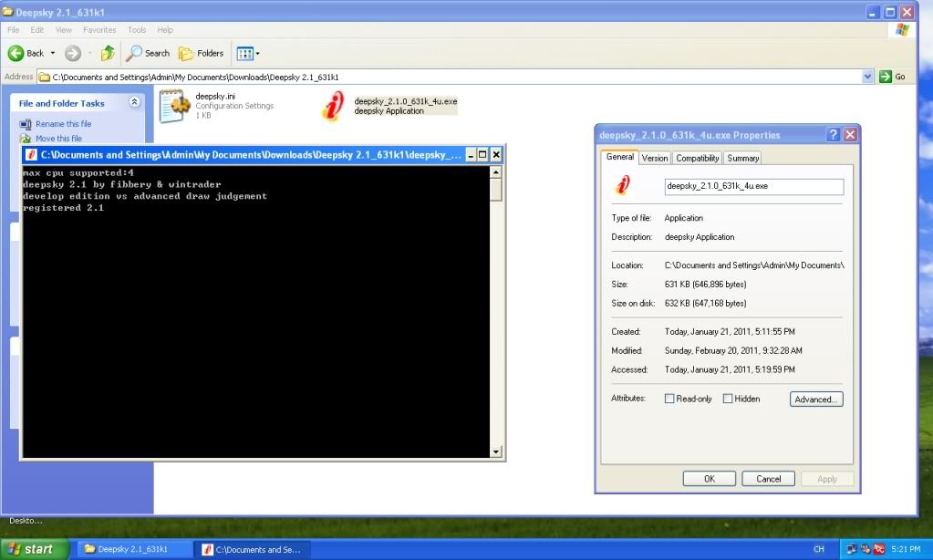Click the file name field in Properties

[754, 186]
